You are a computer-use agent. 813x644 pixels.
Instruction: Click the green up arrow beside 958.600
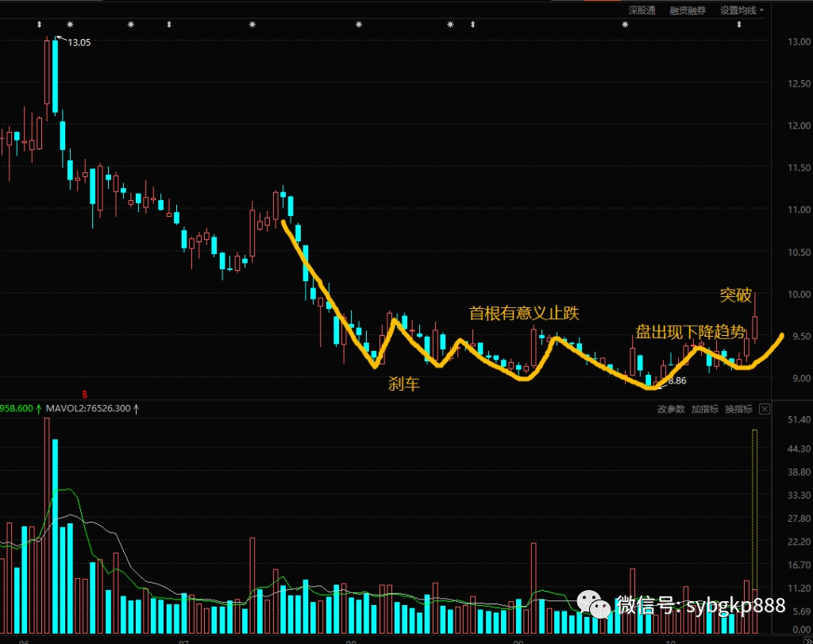(x=38, y=409)
